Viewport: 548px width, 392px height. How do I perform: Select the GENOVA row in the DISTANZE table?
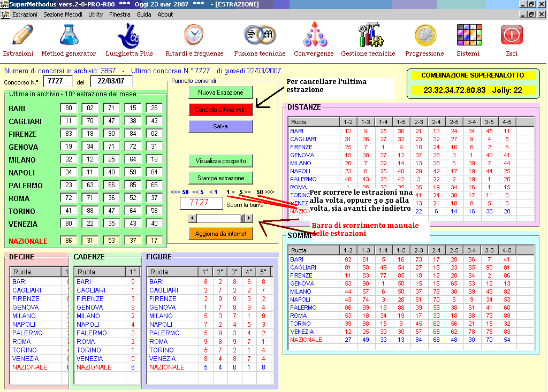click(x=411, y=155)
